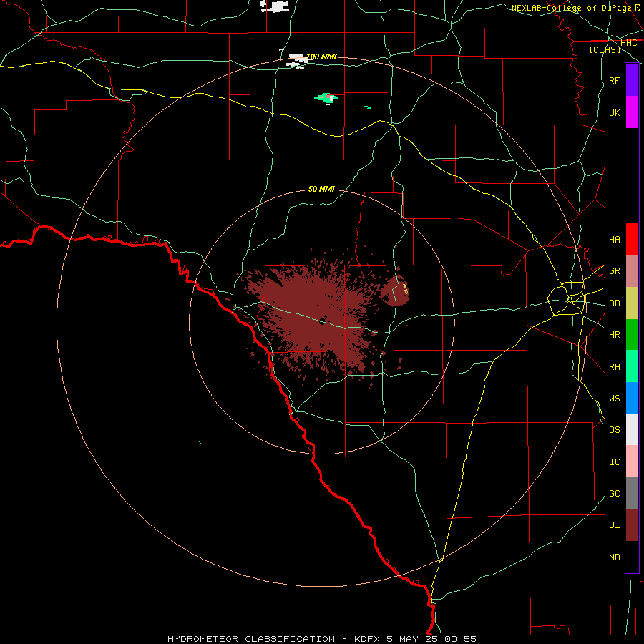The height and width of the screenshot is (644, 644).
Task: Click the RA light green legend swatch
Action: pyautogui.click(x=632, y=366)
